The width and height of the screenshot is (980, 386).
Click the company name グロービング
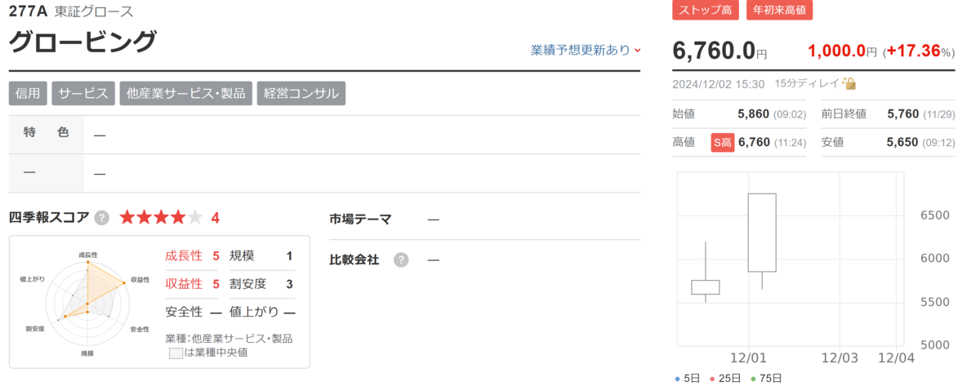click(82, 41)
